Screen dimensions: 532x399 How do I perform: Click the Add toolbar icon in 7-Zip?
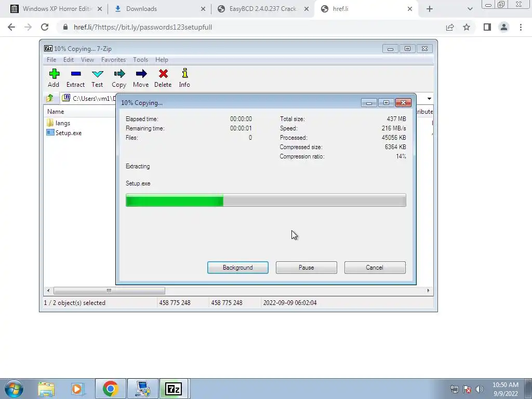point(54,78)
